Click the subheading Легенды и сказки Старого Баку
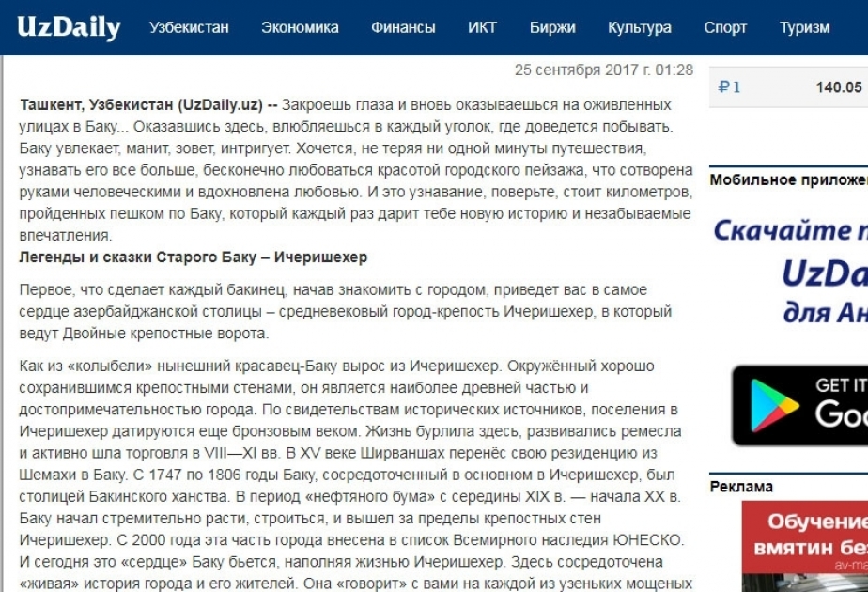This screenshot has height=592, width=868. point(194,257)
